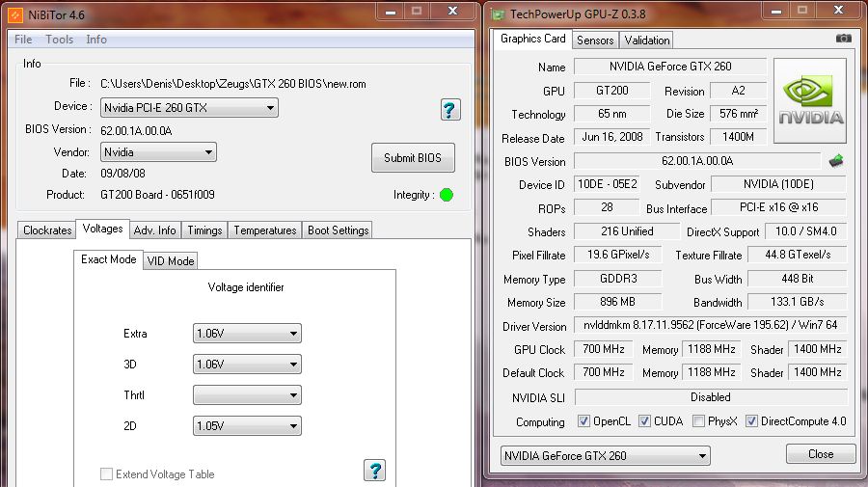
Task: Click the NiBiTor app icon in title bar
Action: (15, 14)
